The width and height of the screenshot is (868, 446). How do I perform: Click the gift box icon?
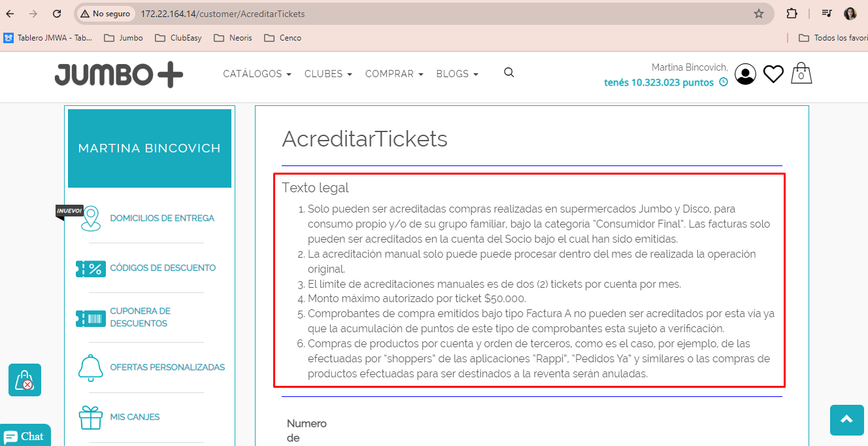(x=90, y=417)
